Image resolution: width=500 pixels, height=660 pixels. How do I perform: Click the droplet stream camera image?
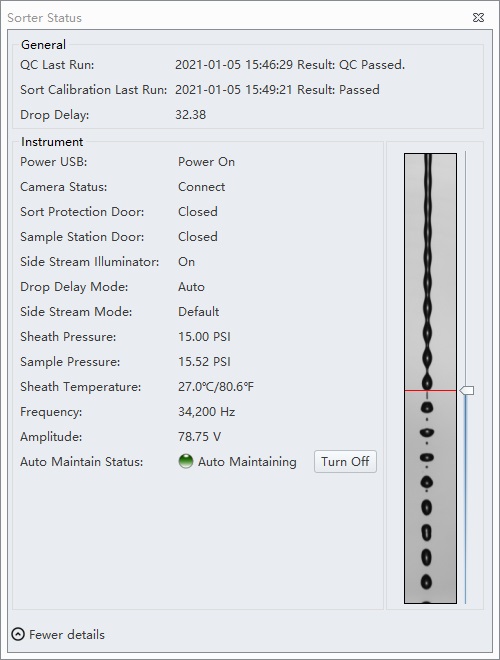[431, 378]
